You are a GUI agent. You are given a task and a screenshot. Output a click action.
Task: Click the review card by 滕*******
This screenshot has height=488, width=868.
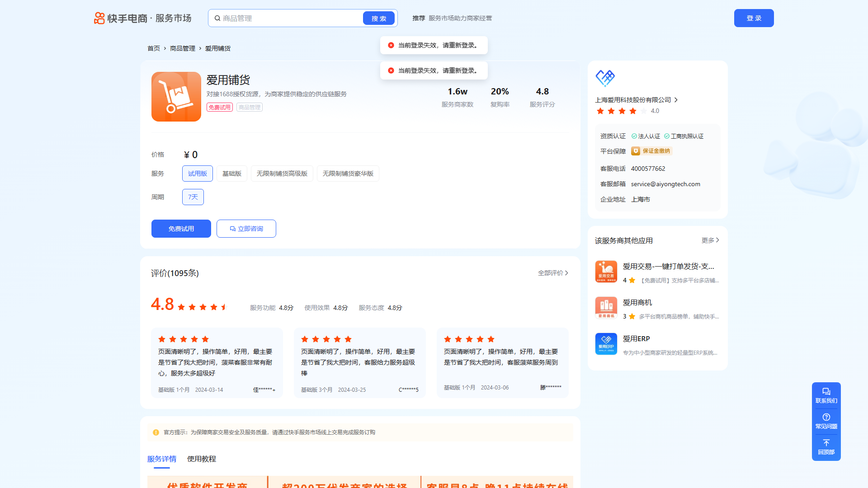coord(503,363)
